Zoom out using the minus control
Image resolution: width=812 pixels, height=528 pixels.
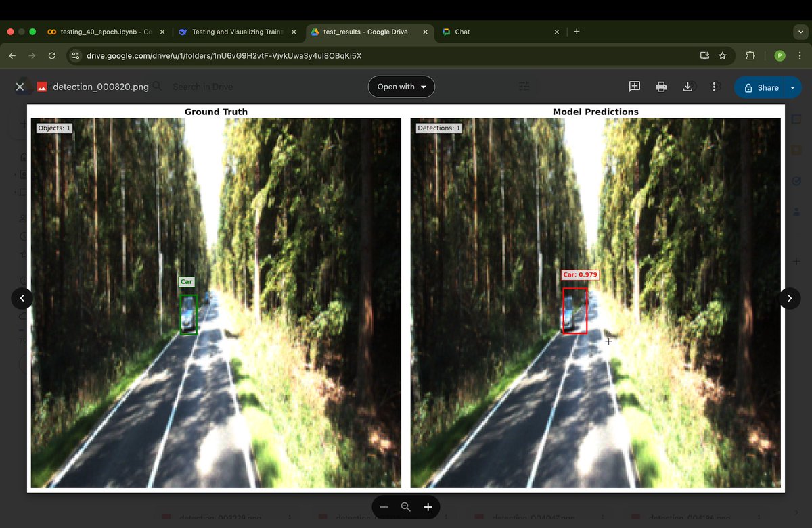coord(384,506)
